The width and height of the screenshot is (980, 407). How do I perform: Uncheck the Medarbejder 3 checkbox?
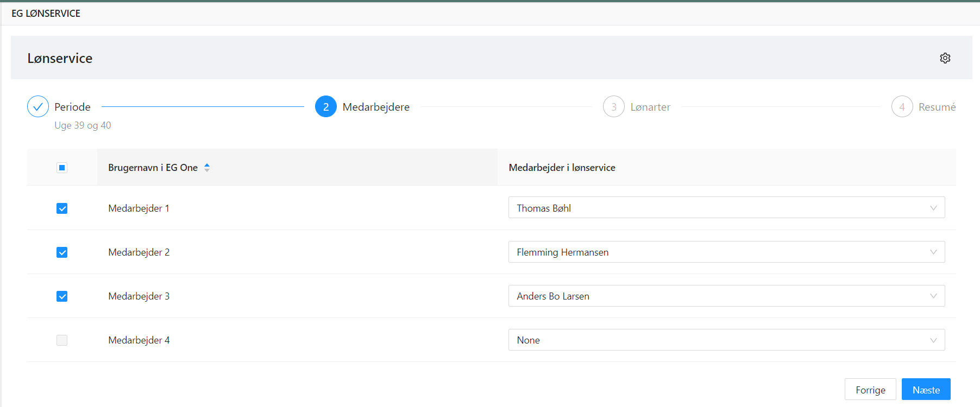coord(62,296)
